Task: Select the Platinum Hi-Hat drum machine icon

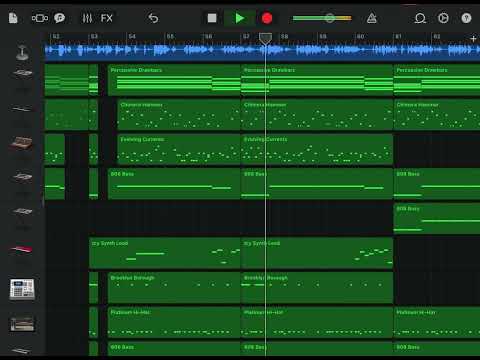Action: tap(22, 324)
